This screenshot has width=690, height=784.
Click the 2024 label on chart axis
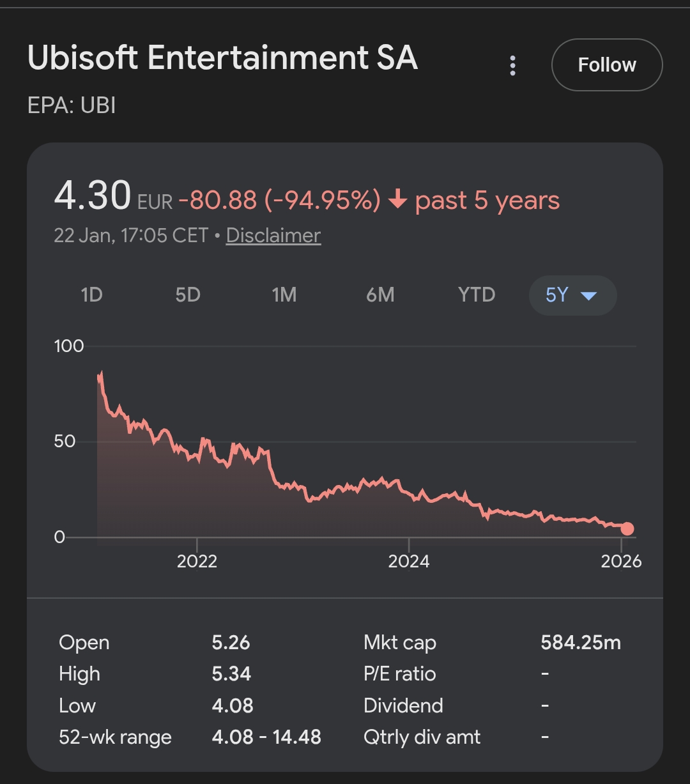point(409,561)
